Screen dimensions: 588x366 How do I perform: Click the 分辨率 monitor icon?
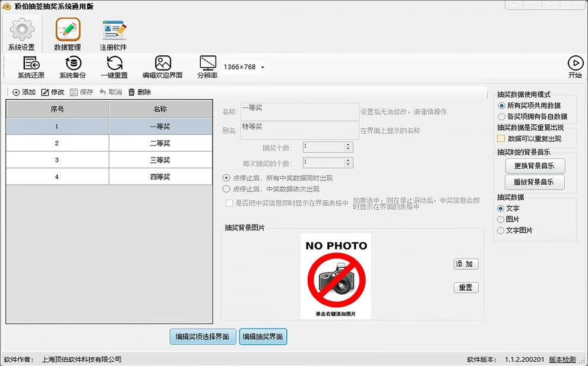coord(207,64)
